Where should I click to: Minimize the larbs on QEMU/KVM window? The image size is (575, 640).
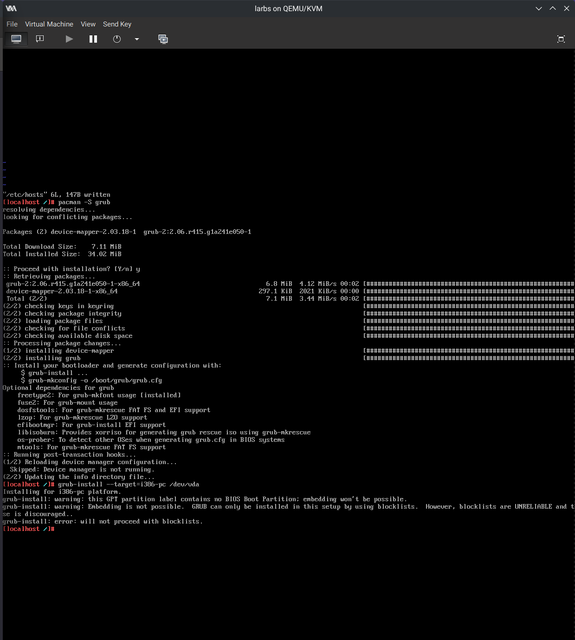coord(539,8)
